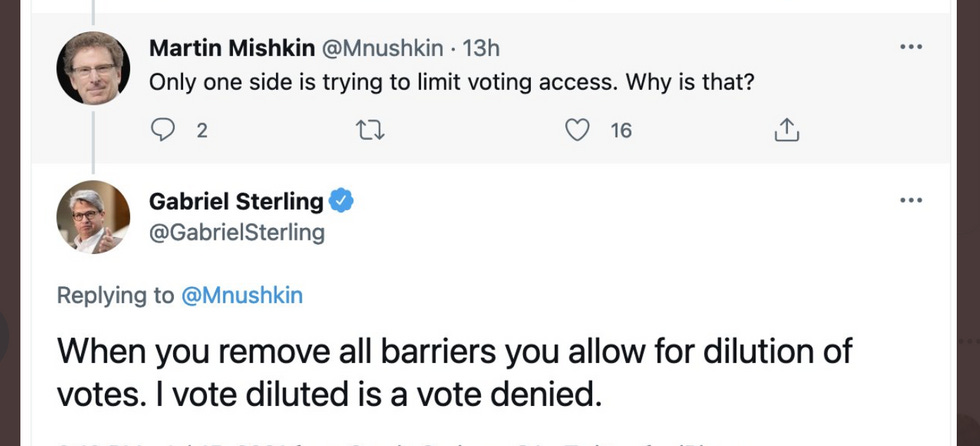Open the @GabrielSterling handle link
The height and width of the screenshot is (446, 980).
(x=237, y=233)
